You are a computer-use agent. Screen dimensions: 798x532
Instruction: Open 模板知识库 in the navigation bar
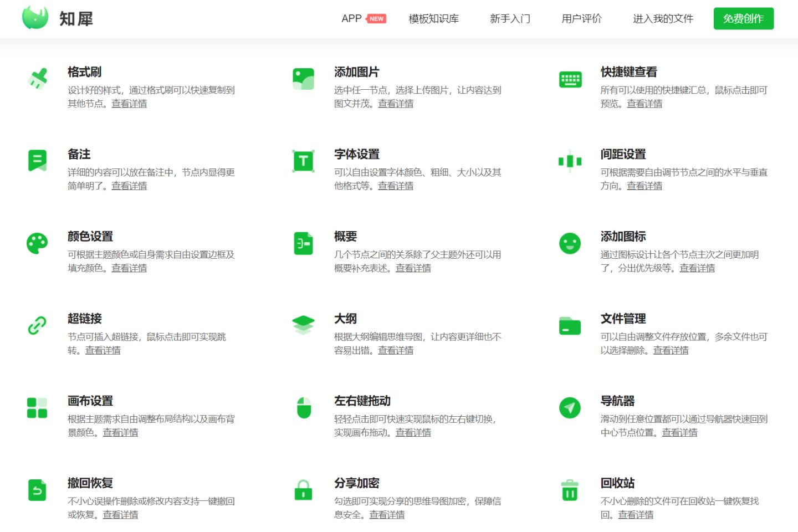coord(434,18)
